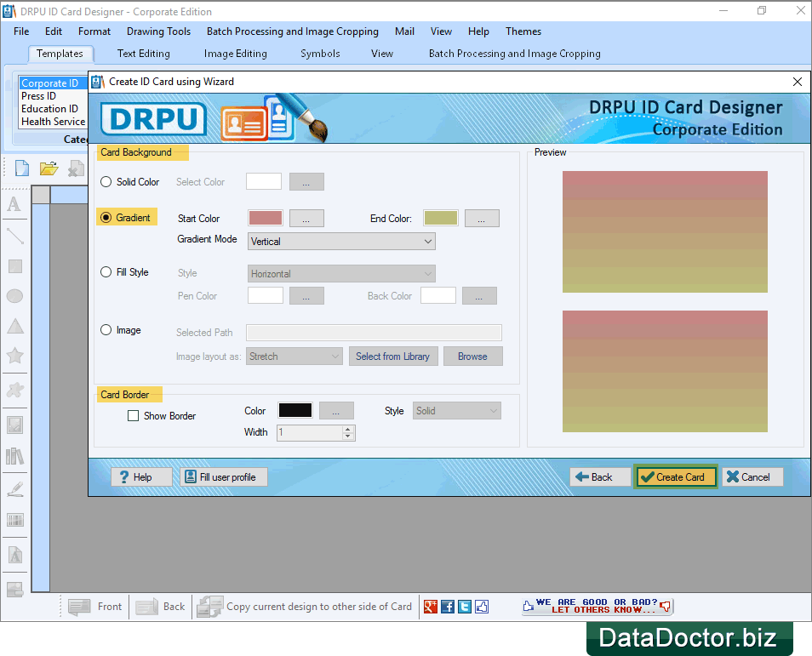Screen dimensions: 812x656
Task: Select the Watermark tool
Action: [x=15, y=555]
